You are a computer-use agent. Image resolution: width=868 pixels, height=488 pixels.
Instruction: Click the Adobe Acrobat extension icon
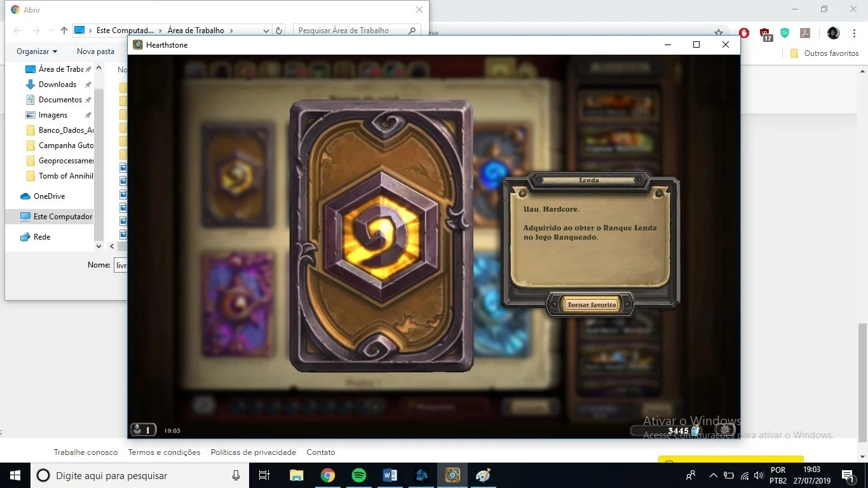pos(805,33)
